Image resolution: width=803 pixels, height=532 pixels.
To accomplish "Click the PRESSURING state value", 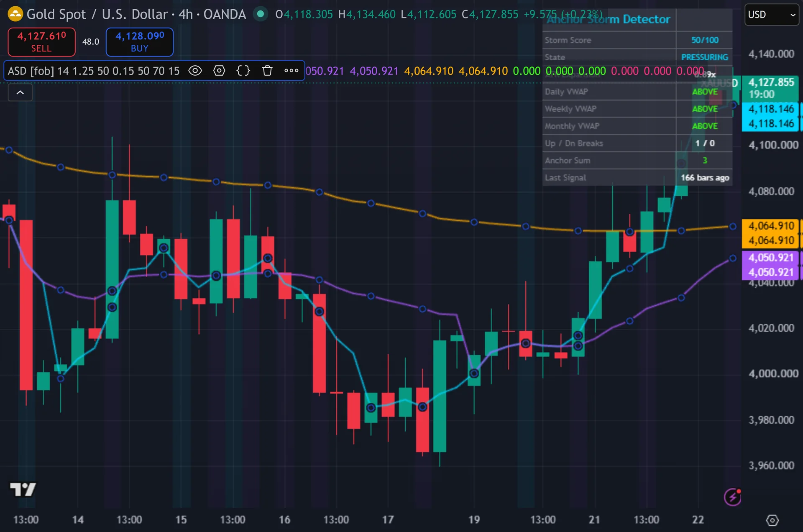I will [x=705, y=57].
